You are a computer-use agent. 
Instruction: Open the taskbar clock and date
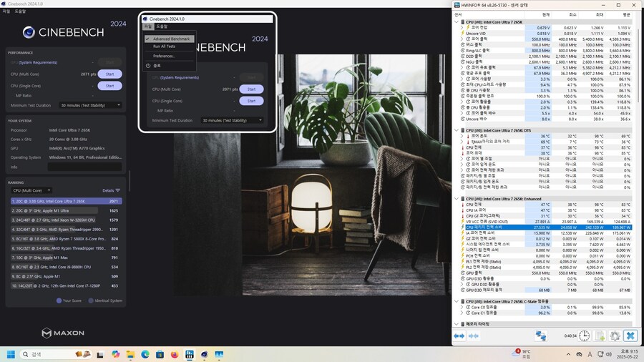pos(629,354)
